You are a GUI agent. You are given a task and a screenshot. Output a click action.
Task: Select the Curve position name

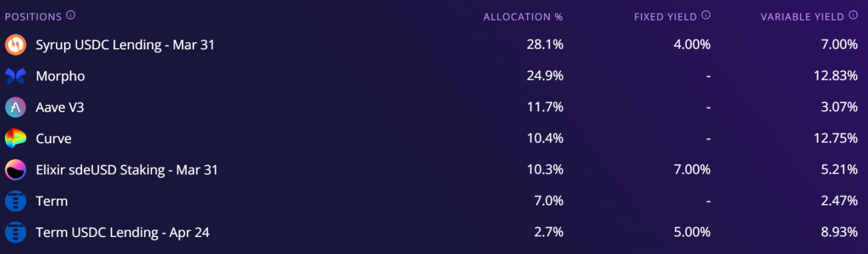coord(54,139)
